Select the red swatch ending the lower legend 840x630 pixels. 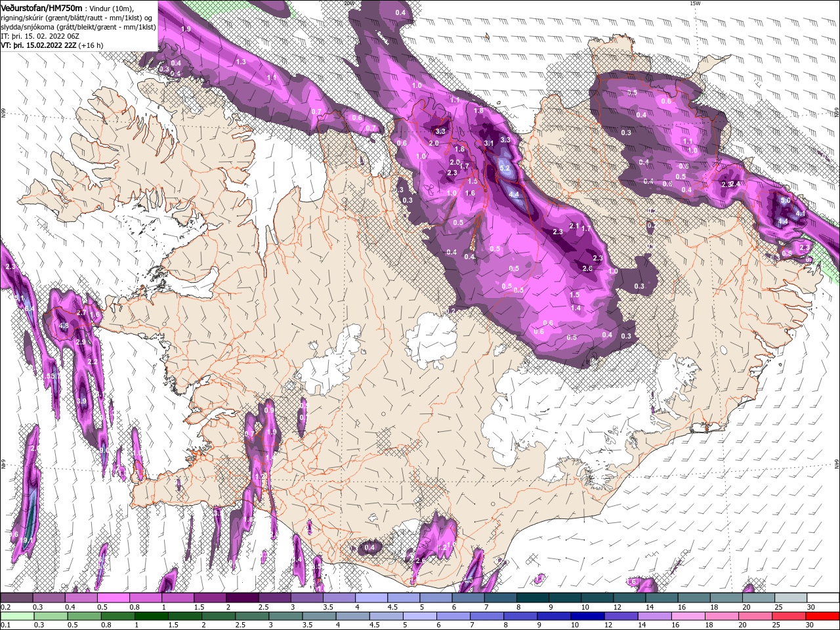(x=823, y=616)
